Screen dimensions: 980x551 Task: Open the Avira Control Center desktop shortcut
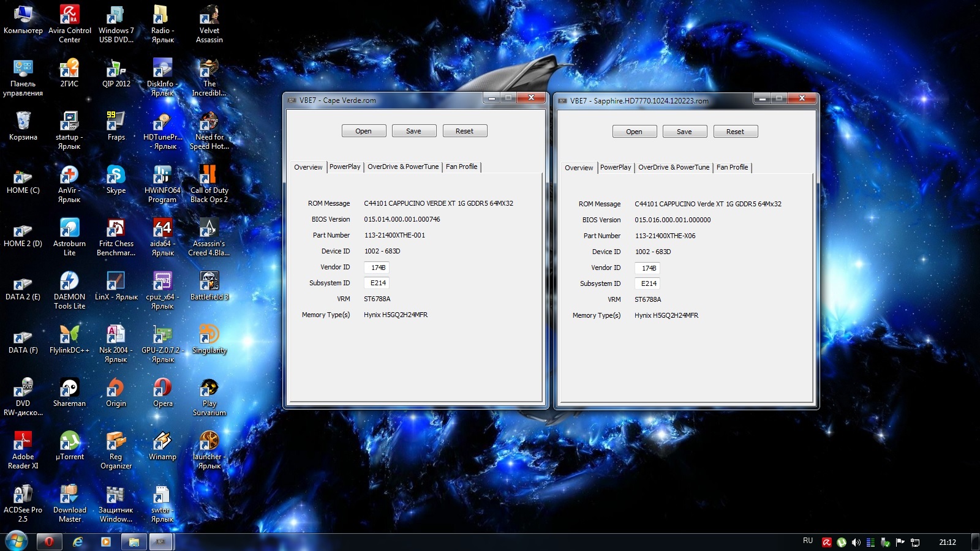[x=70, y=24]
